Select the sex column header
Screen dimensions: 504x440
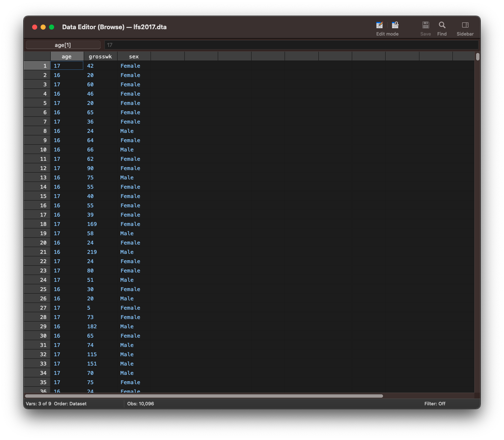pyautogui.click(x=134, y=56)
